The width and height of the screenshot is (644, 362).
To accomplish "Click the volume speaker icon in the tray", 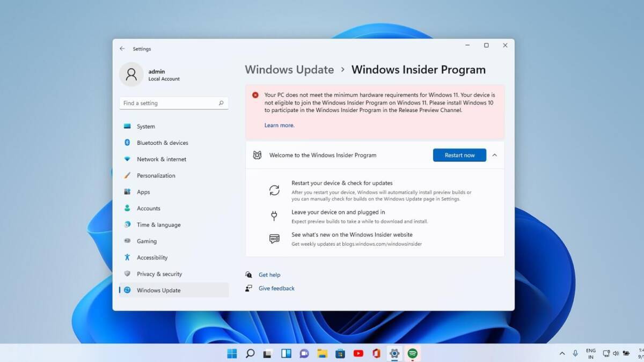I will [x=616, y=353].
